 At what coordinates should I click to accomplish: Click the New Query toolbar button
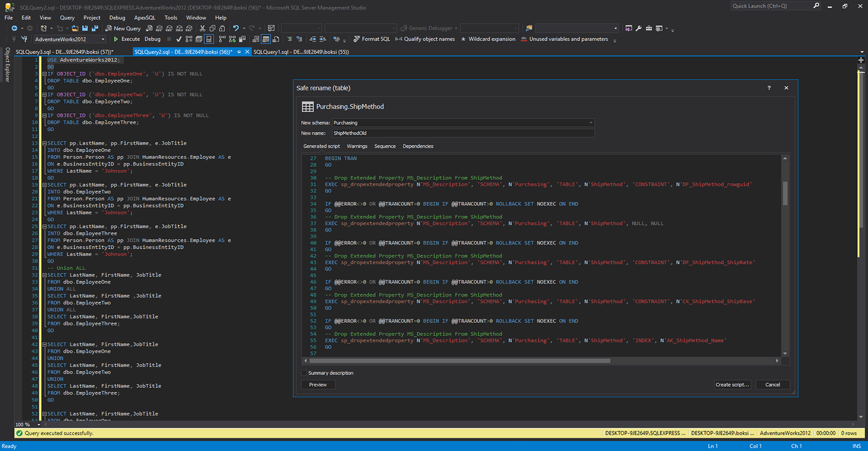(123, 28)
